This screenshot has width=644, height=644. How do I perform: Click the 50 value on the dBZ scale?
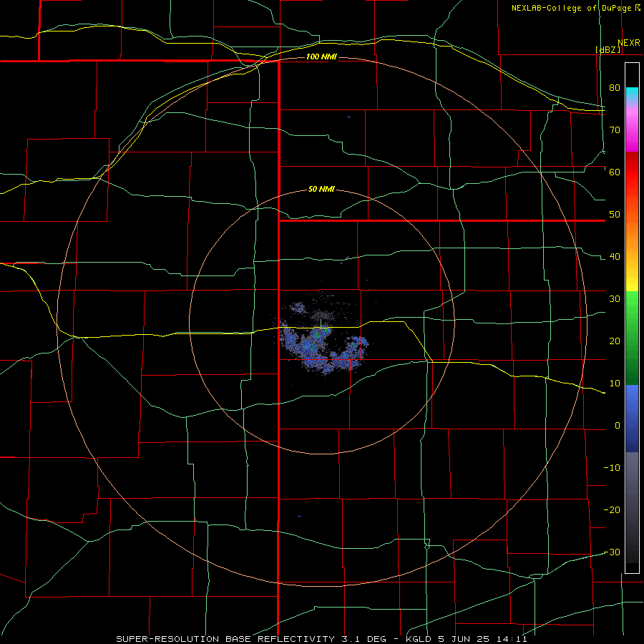[615, 215]
